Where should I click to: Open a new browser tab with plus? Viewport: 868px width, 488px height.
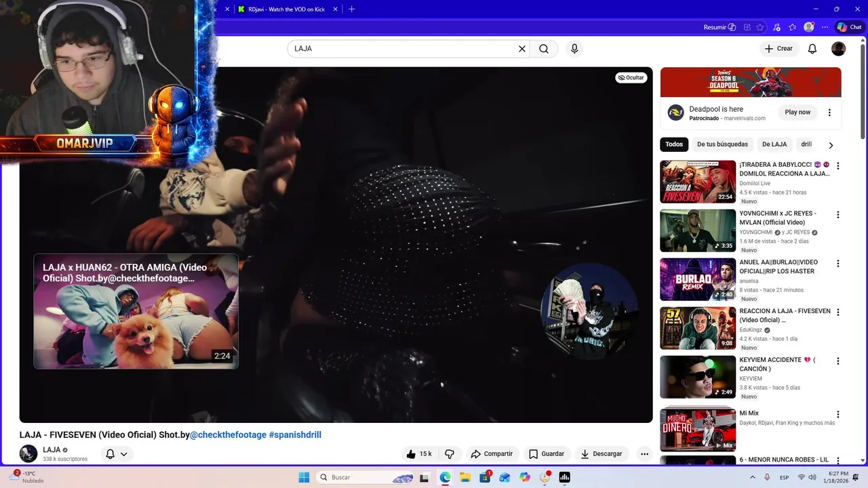click(x=351, y=9)
